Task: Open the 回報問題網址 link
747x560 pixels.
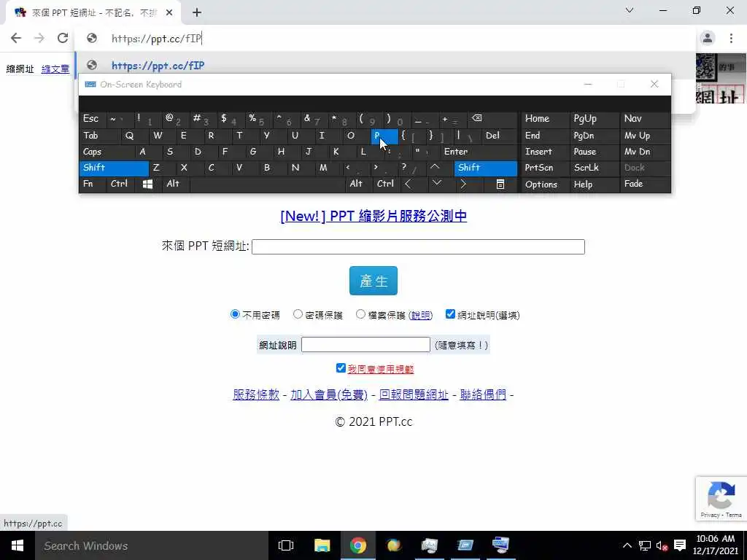Action: [x=414, y=394]
